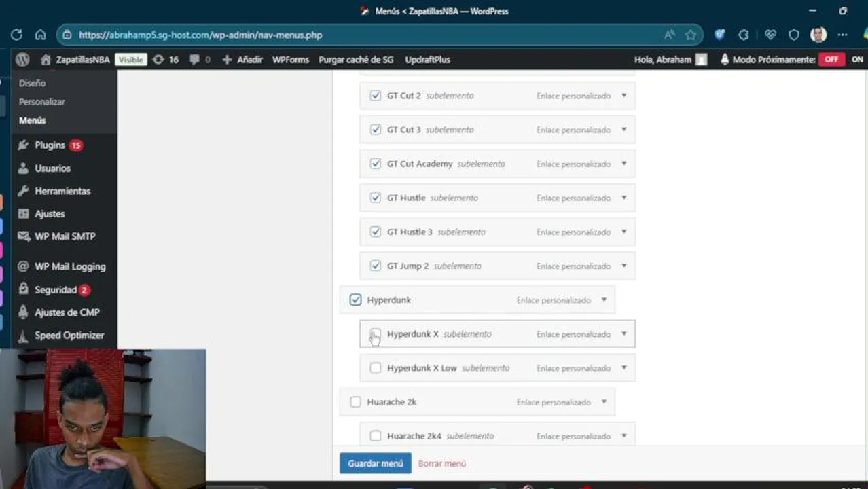
Task: Open updates counter showing 16
Action: (x=166, y=60)
